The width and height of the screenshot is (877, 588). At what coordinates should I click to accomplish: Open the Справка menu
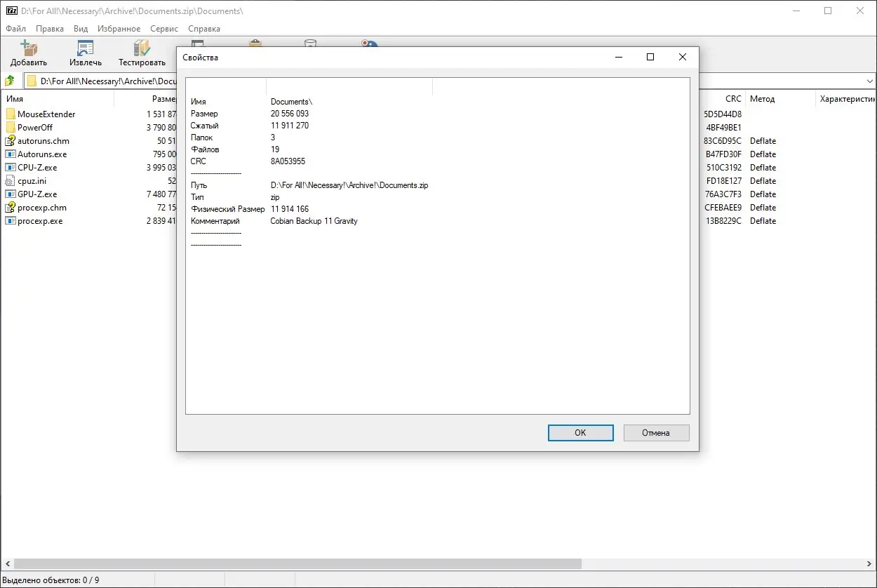click(x=204, y=29)
